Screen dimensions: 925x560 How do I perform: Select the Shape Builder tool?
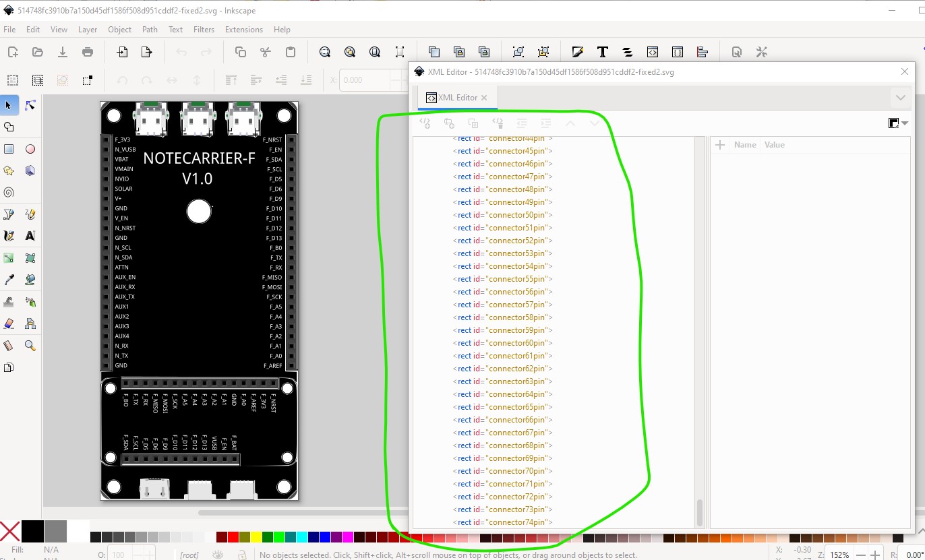click(9, 127)
